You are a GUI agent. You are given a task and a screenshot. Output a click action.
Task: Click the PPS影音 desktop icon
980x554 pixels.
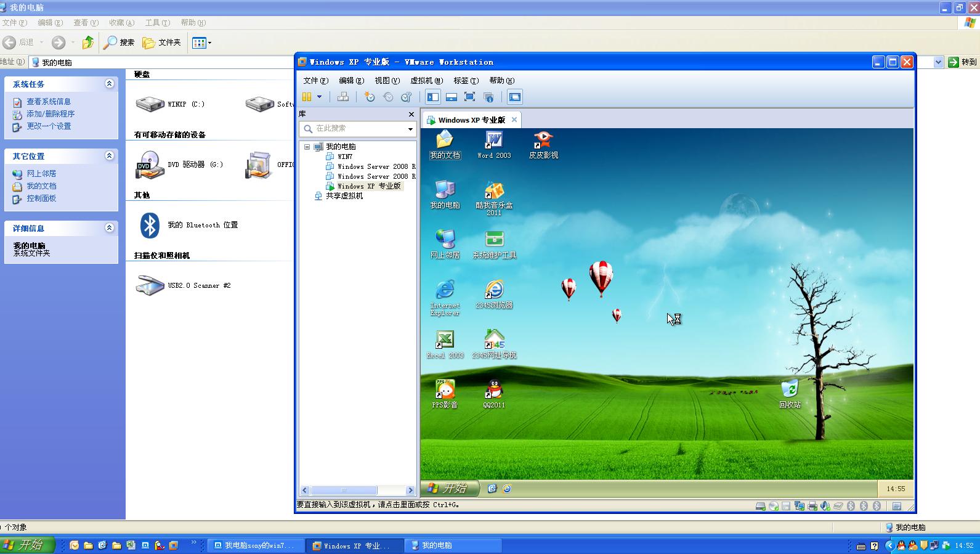(445, 394)
